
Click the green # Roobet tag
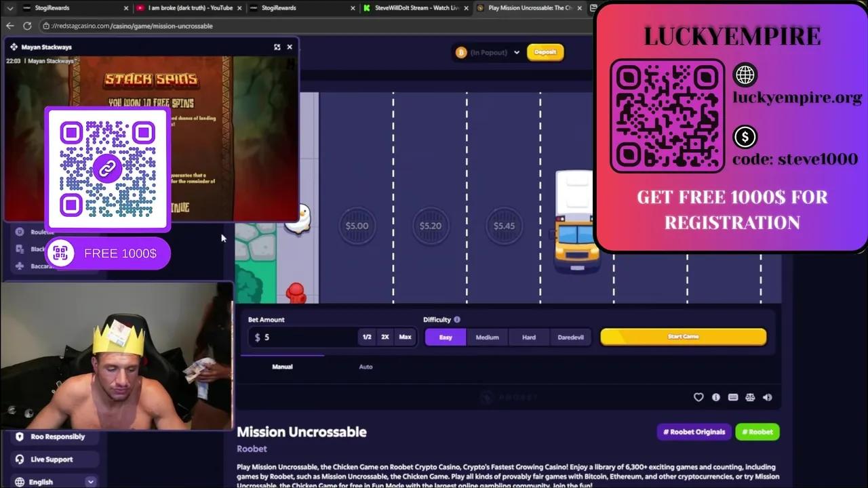757,432
